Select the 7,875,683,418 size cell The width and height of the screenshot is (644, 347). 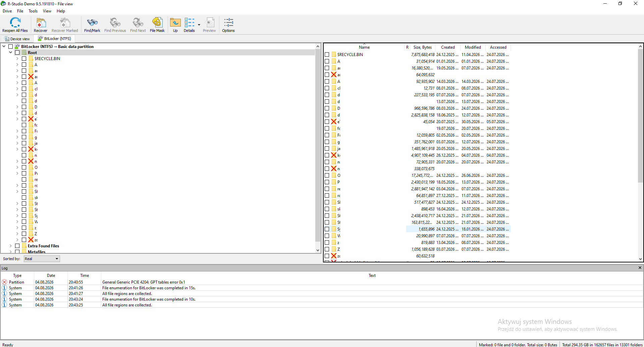pos(423,54)
